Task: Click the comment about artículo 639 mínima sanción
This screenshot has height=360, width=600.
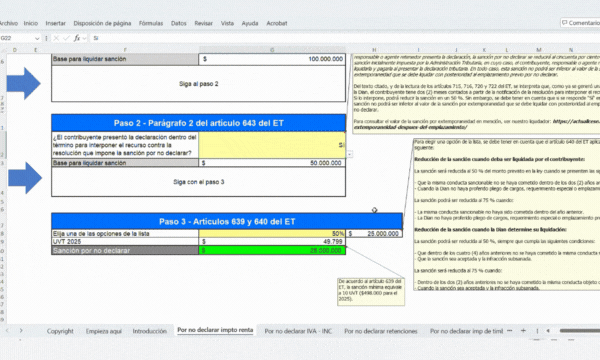Action: point(371,292)
